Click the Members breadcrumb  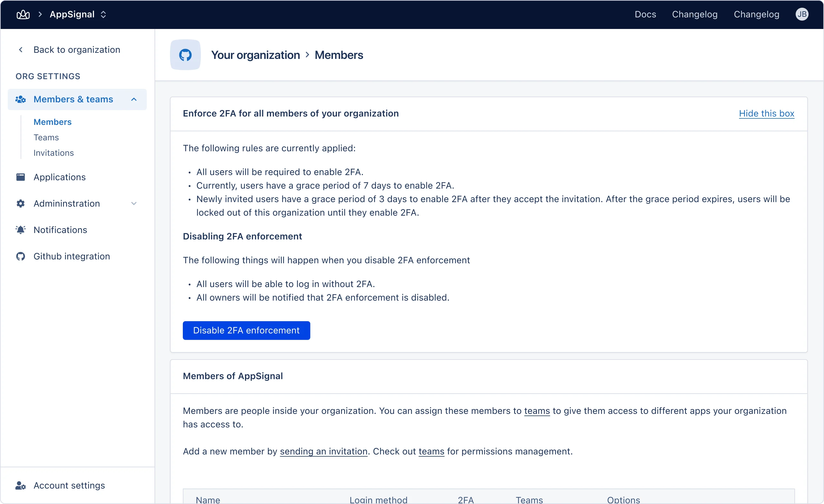click(x=339, y=55)
